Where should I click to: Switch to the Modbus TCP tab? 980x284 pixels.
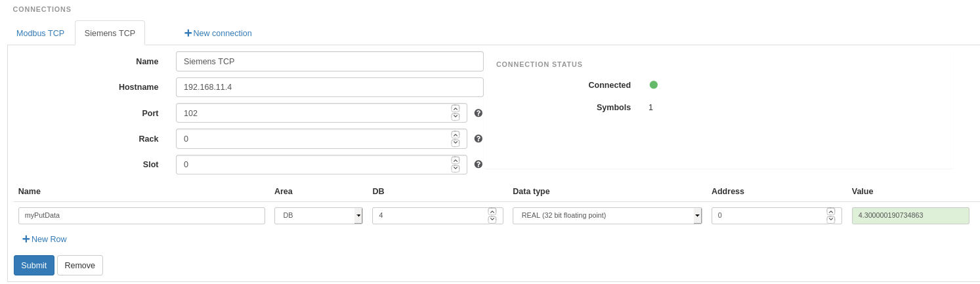[41, 33]
